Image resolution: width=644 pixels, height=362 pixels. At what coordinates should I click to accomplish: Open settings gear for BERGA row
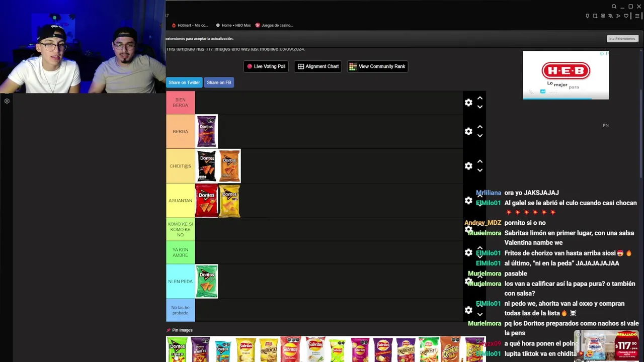pos(468,131)
